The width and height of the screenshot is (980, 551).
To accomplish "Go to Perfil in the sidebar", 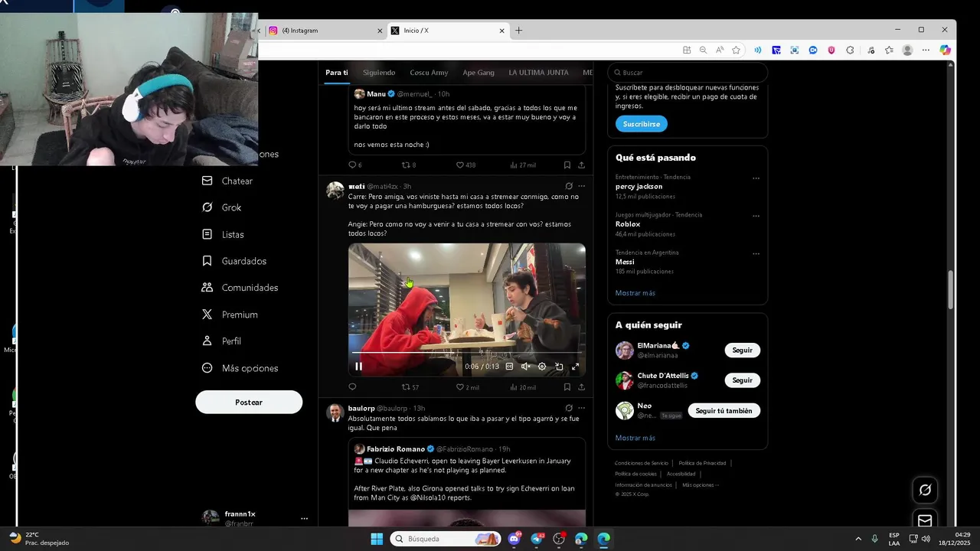I will (x=222, y=341).
